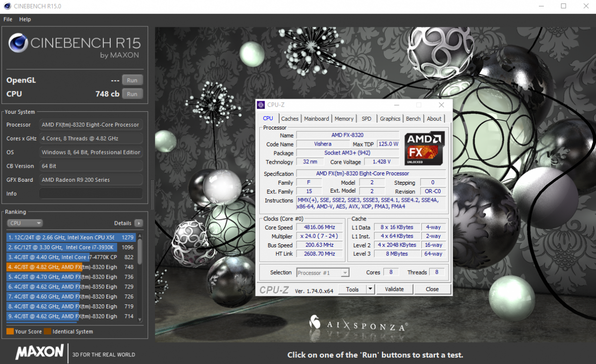Screen dimensions: 596x364
Task: Open the Ranking CPU dropdown
Action: (x=25, y=223)
